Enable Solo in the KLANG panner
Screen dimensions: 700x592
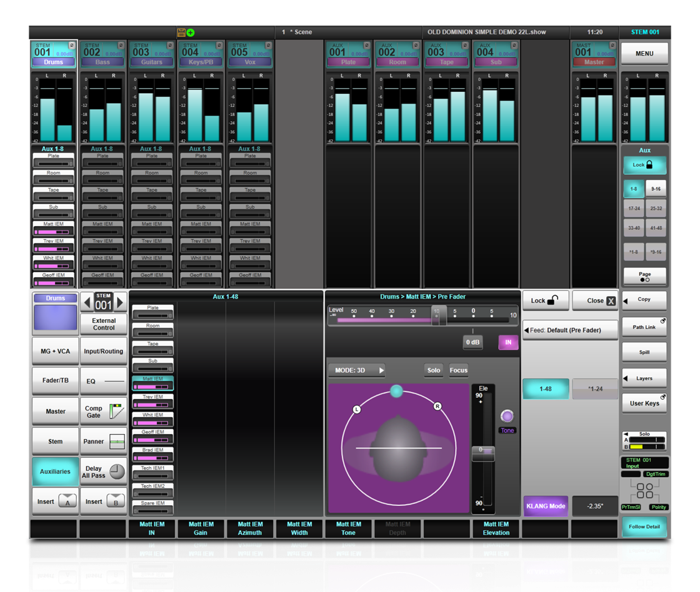[433, 370]
